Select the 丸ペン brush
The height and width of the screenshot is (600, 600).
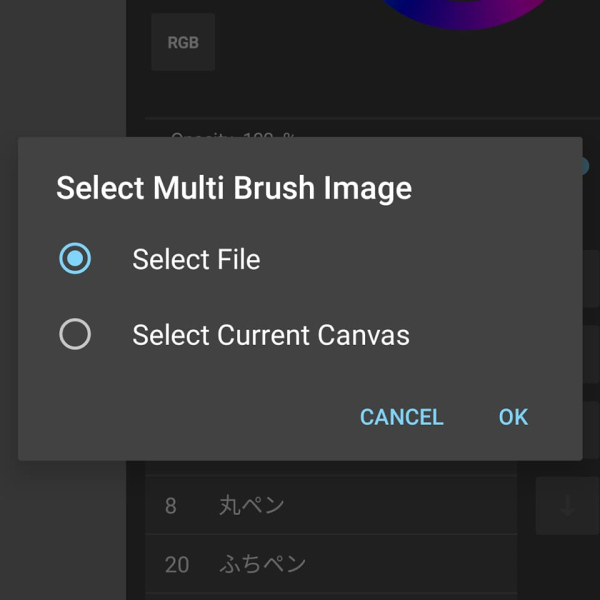click(x=252, y=506)
